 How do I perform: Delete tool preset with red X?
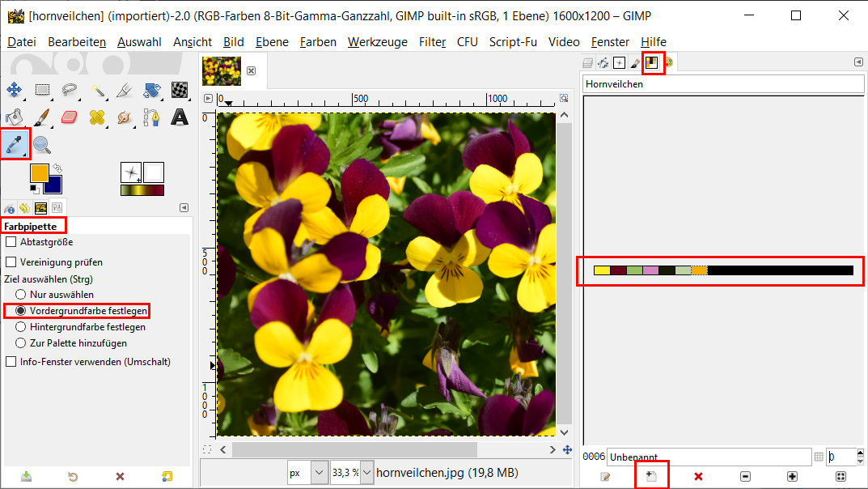(120, 476)
